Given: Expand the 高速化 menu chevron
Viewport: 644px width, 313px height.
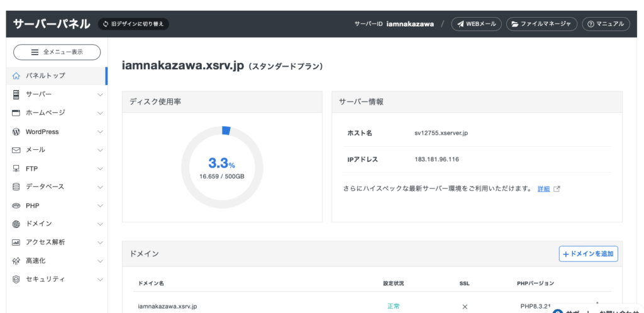Looking at the screenshot, I should (x=100, y=261).
